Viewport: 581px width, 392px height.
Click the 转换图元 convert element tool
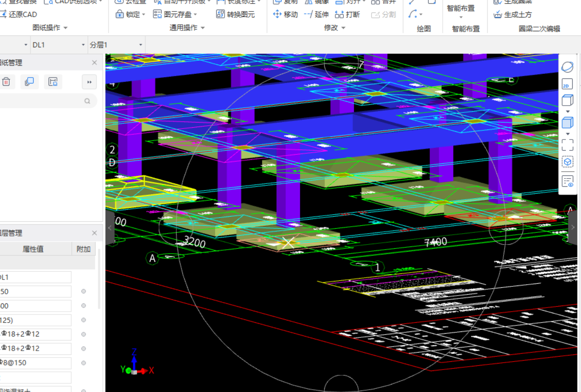click(x=236, y=14)
